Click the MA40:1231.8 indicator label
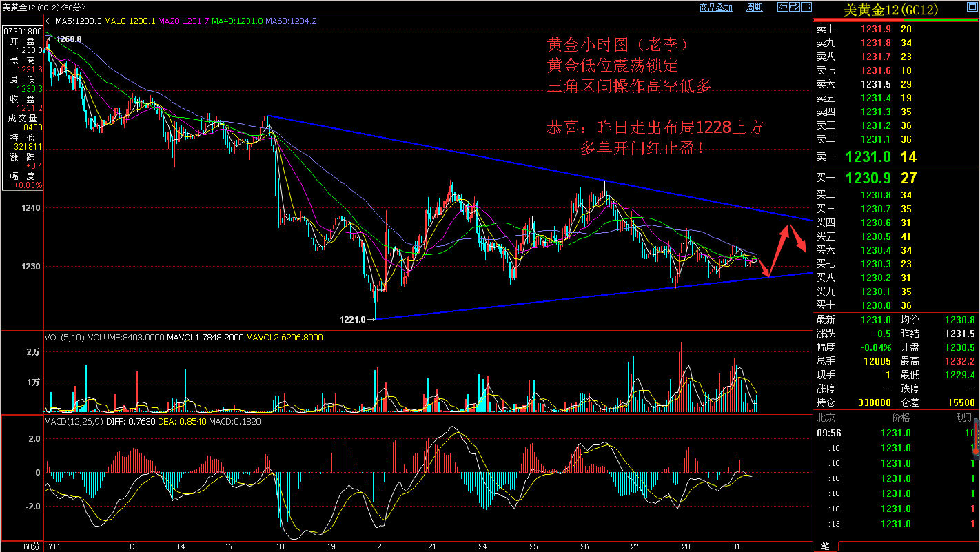The height and width of the screenshot is (552, 980). coord(237,21)
